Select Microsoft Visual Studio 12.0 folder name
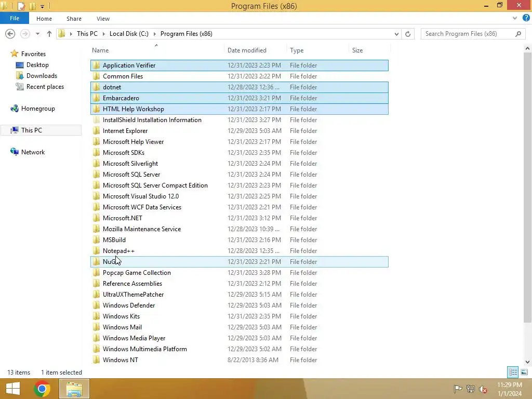Screen dimensions: 532x399 (x=141, y=196)
